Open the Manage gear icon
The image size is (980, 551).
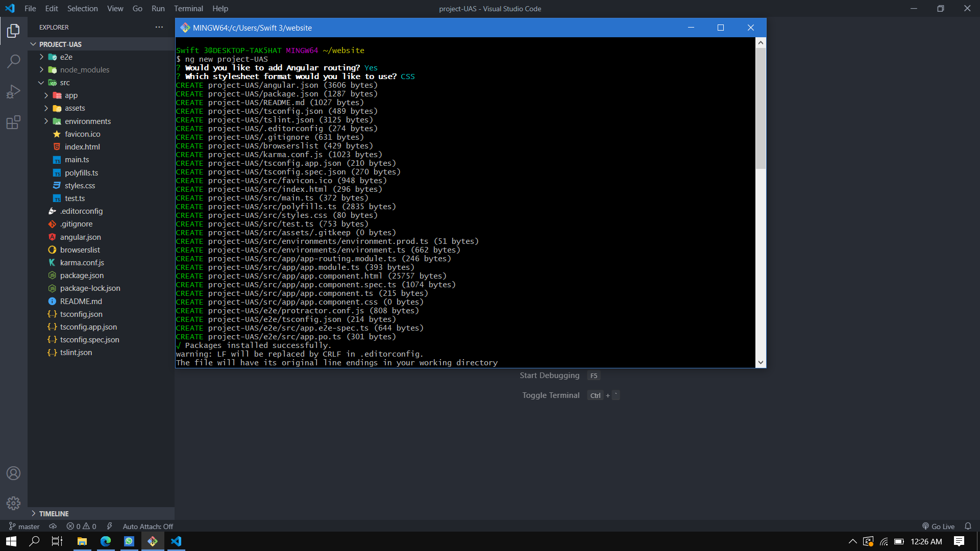tap(13, 504)
